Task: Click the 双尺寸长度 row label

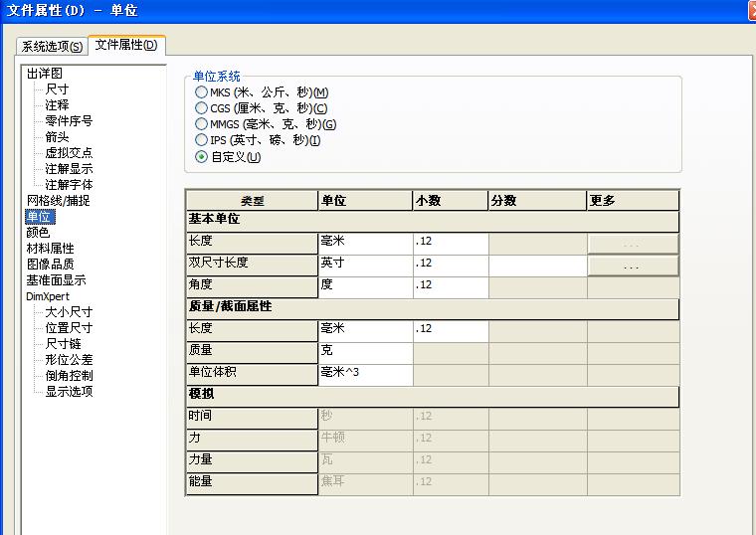Action: coord(252,266)
